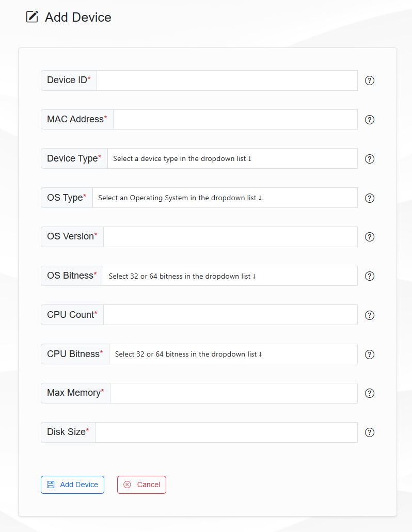
Task: Cancel adding the device
Action: click(x=141, y=485)
